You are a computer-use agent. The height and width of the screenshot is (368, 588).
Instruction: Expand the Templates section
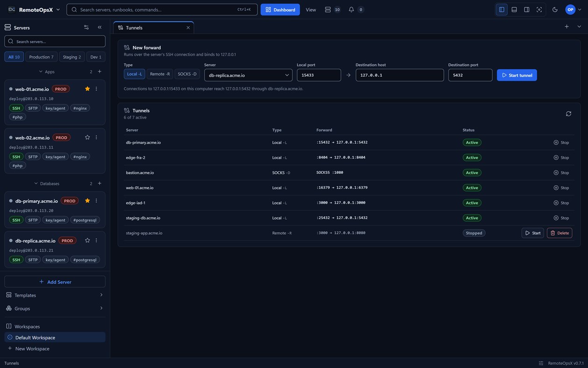[x=55, y=295]
